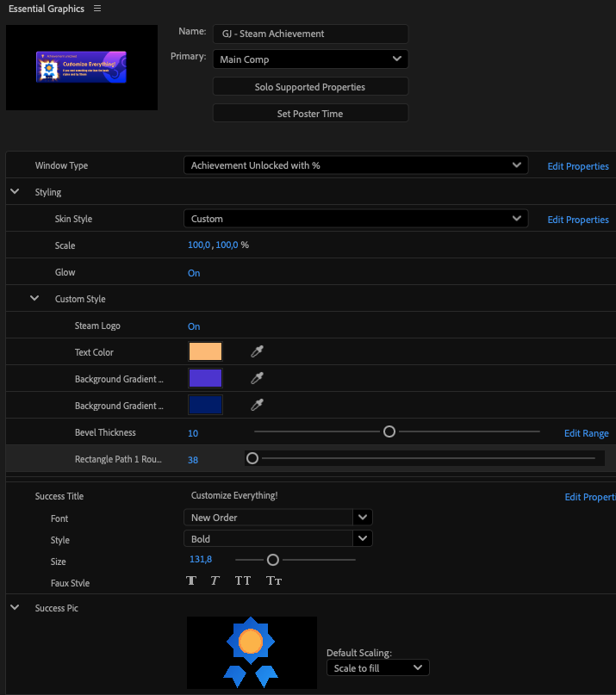Click Edit Properties for Success Title
Screen dimensions: 616x695
point(590,497)
